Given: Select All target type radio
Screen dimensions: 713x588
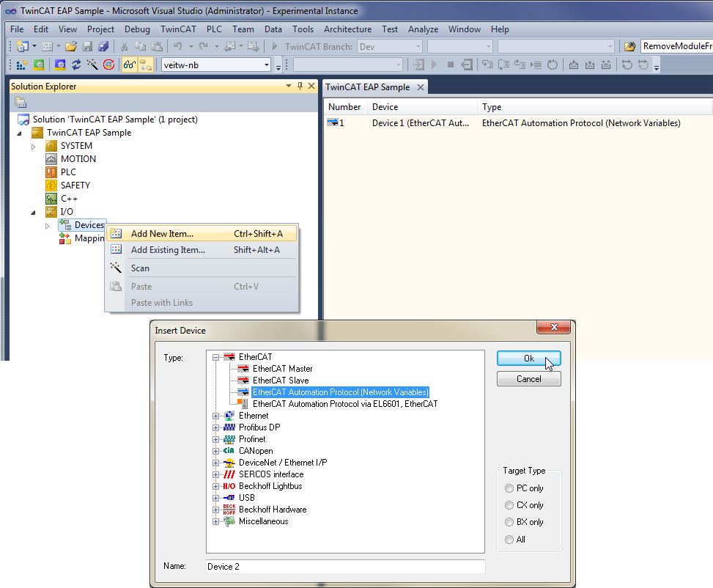Looking at the screenshot, I should pos(509,540).
